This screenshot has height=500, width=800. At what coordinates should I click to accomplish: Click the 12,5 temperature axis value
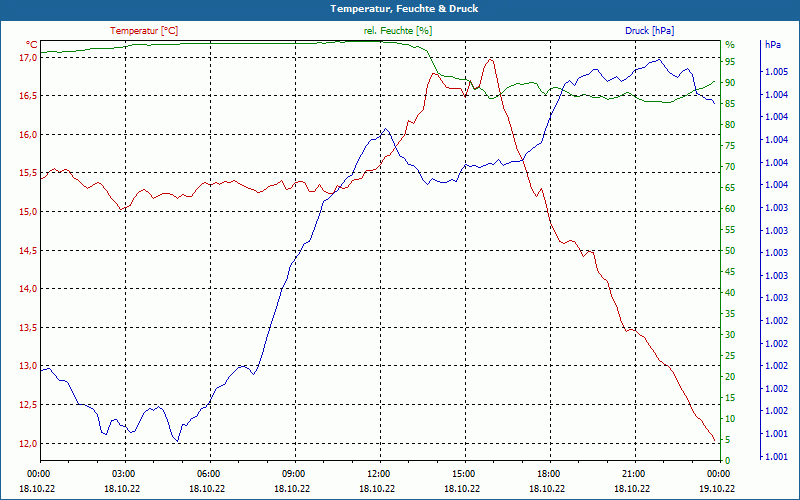click(x=28, y=405)
